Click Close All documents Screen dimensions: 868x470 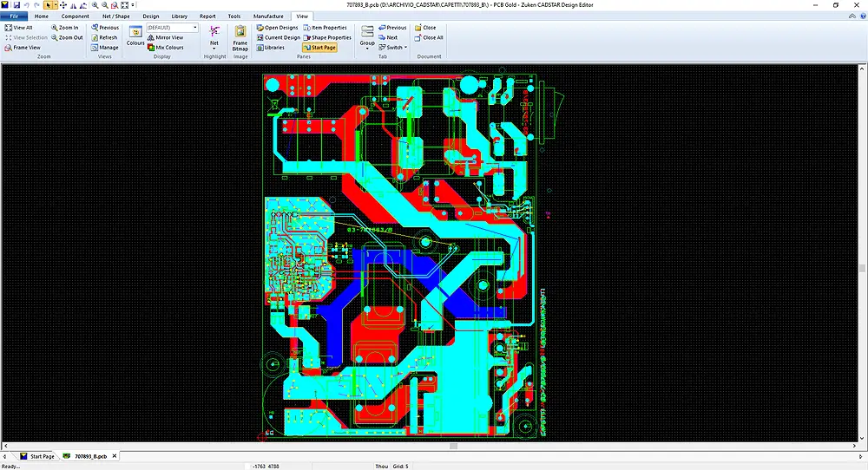tap(429, 37)
